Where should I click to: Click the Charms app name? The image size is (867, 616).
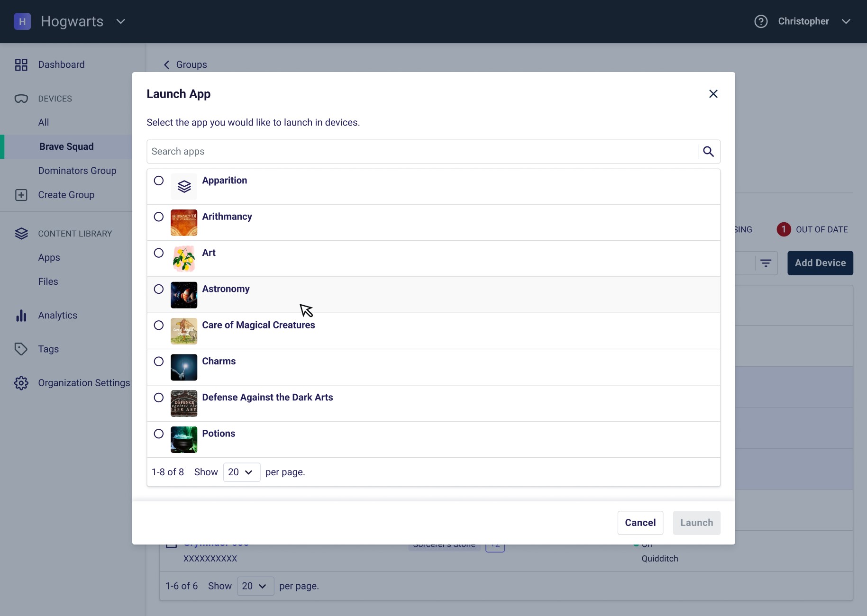(x=219, y=362)
